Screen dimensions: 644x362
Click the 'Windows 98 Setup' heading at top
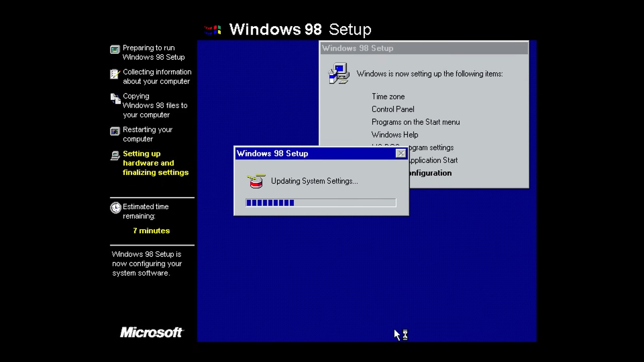[x=300, y=29]
